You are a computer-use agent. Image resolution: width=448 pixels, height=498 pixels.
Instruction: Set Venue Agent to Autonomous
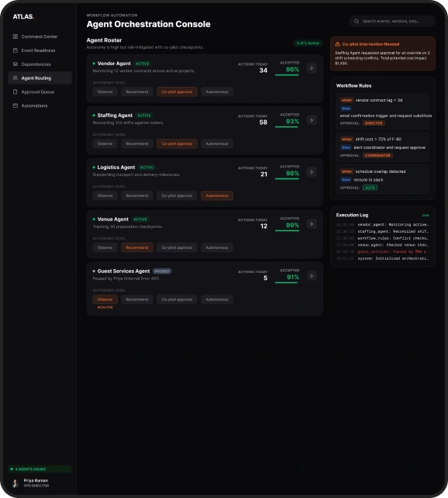217,247
